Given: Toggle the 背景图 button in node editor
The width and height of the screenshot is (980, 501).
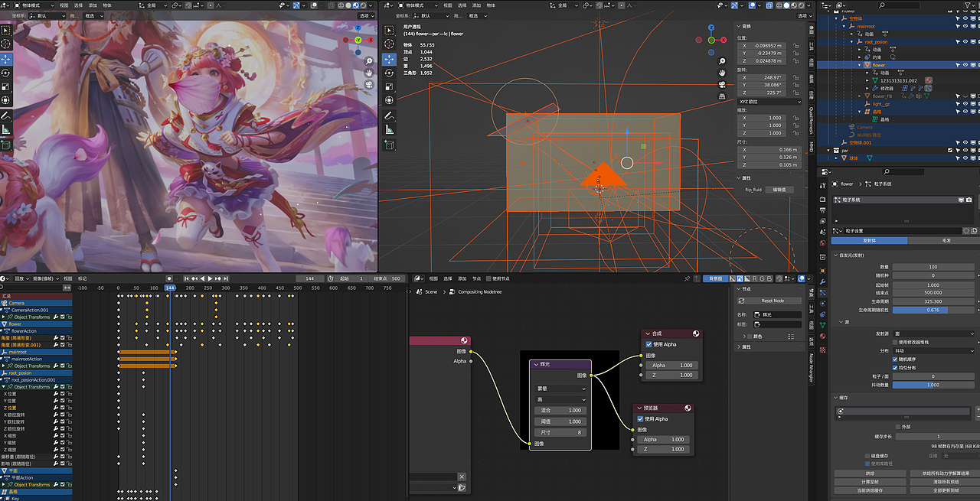Looking at the screenshot, I should tap(715, 278).
